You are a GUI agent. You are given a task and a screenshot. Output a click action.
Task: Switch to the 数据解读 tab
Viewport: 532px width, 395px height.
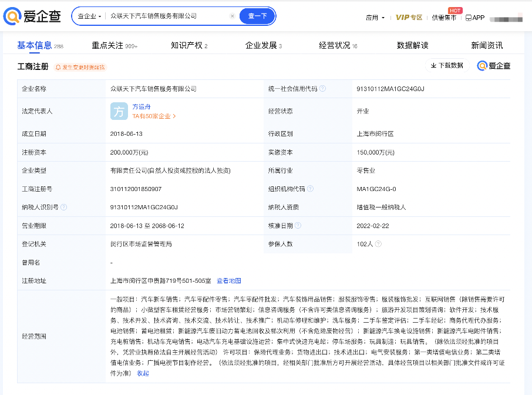click(413, 45)
